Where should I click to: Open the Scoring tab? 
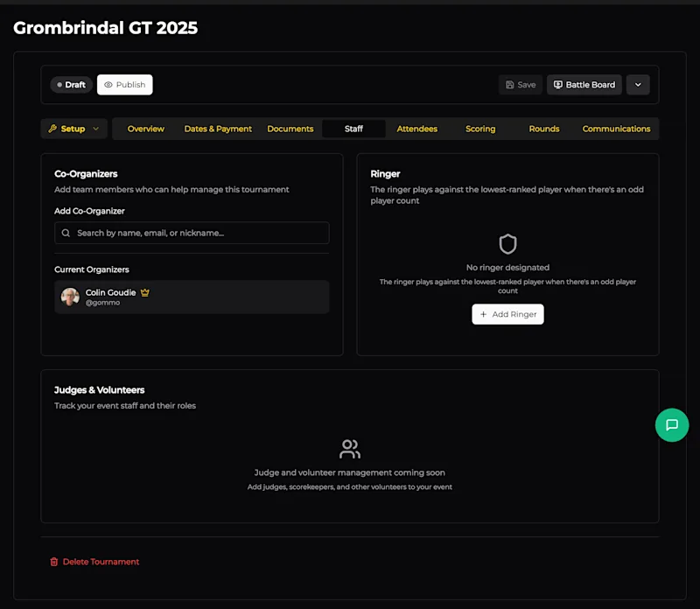(x=480, y=129)
